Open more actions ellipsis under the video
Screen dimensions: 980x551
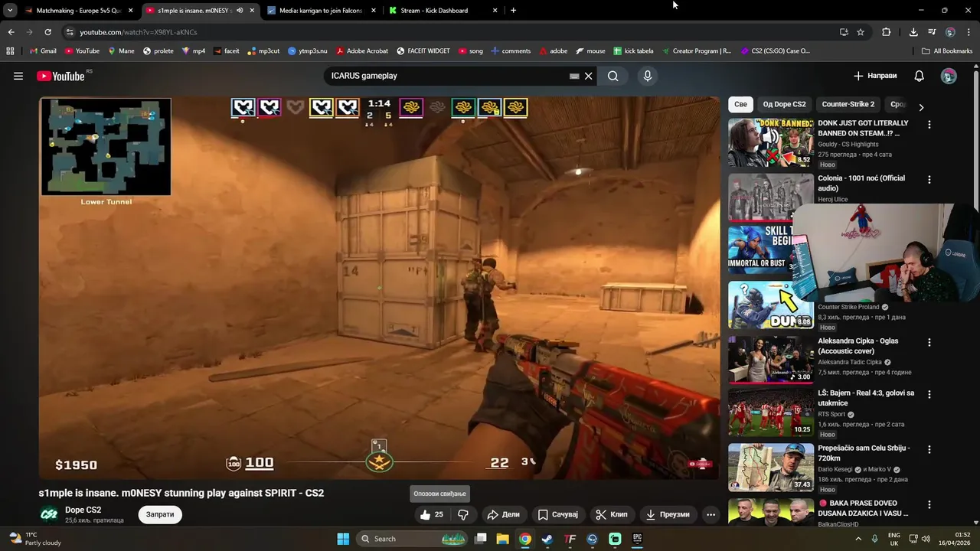(710, 514)
